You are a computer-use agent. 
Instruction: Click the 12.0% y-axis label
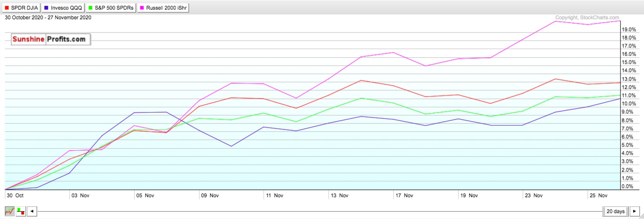click(629, 87)
